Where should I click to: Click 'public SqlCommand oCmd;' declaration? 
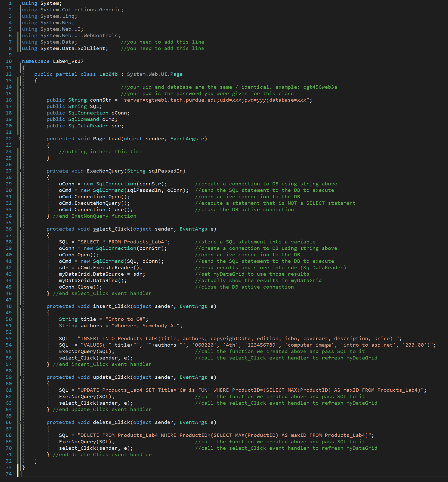[82, 119]
